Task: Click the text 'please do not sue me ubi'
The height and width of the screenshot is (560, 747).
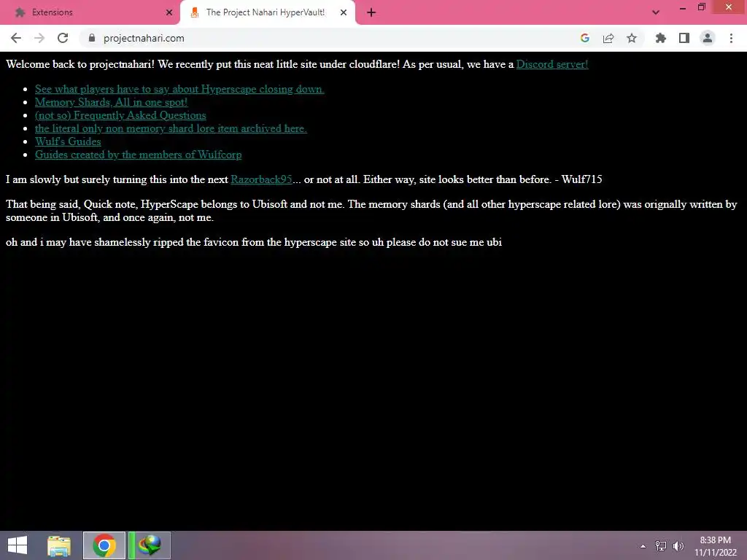Action: (x=444, y=242)
